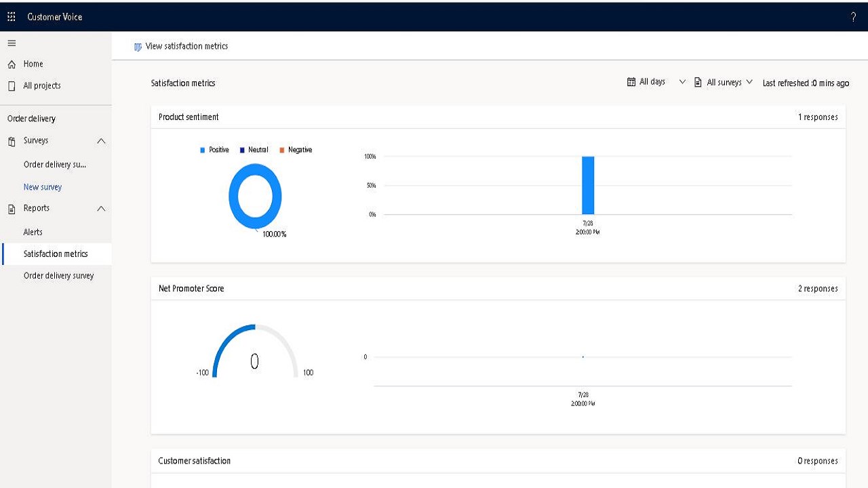Screen dimensions: 868x488
Task: Click the Home house icon
Action: point(12,64)
